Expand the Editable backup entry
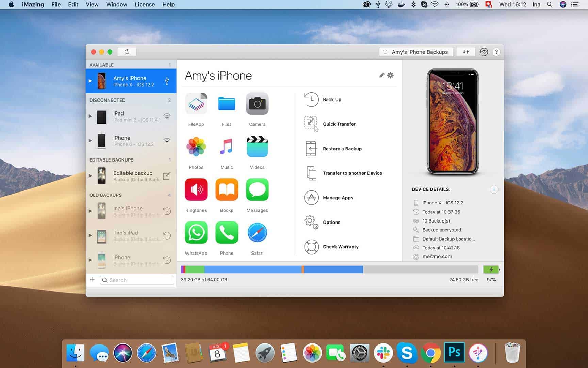 [x=90, y=176]
